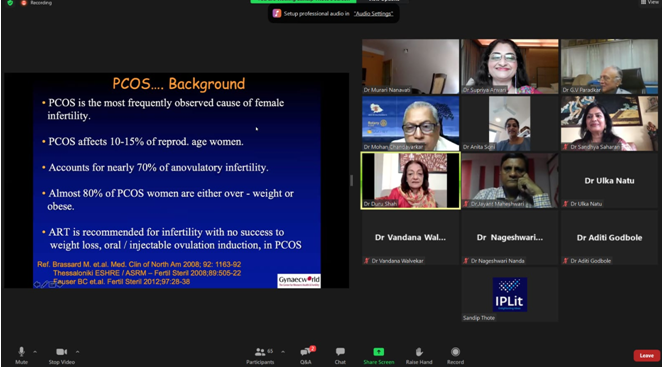Viewport: 662px width, 367px height.
Task: Expand video options arrow beside Stop Video
Action: point(77,351)
